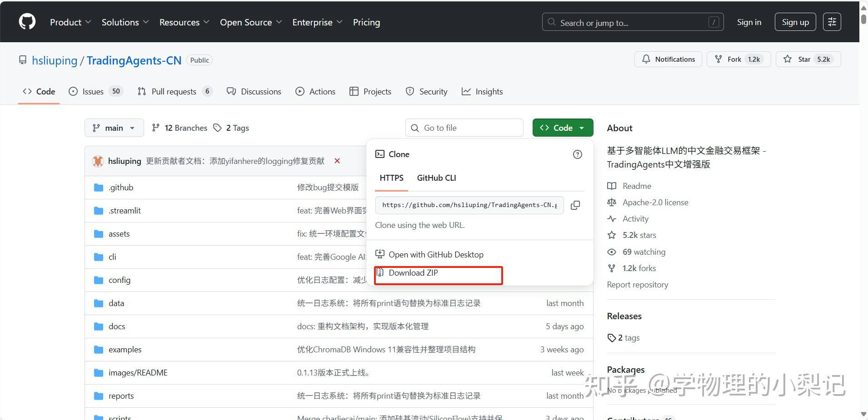Open with GitHub Desktop
The width and height of the screenshot is (868, 420).
(435, 255)
